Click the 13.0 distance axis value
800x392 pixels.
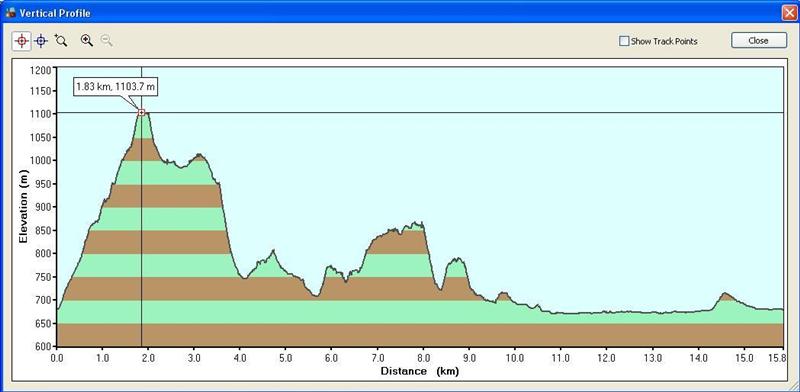point(652,358)
